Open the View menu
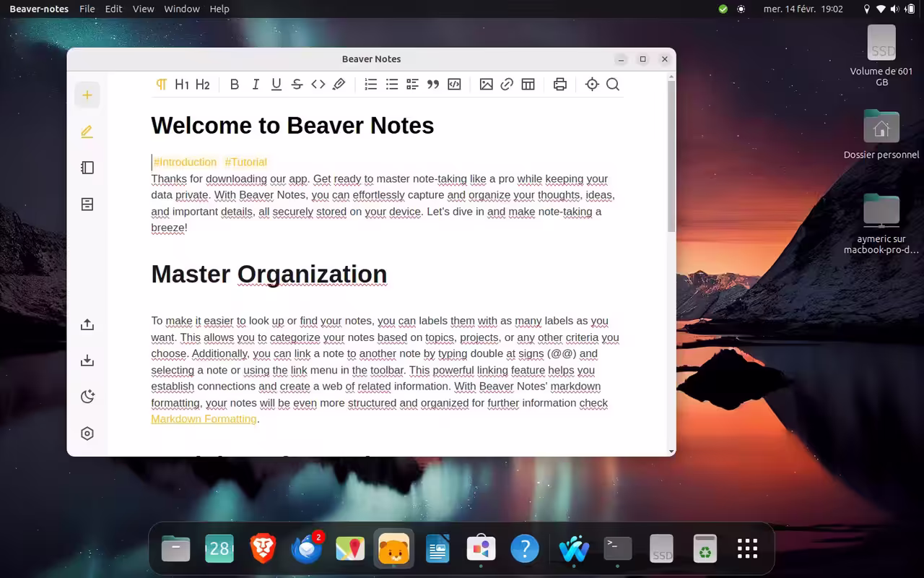Screen dimensions: 924x578 click(144, 9)
